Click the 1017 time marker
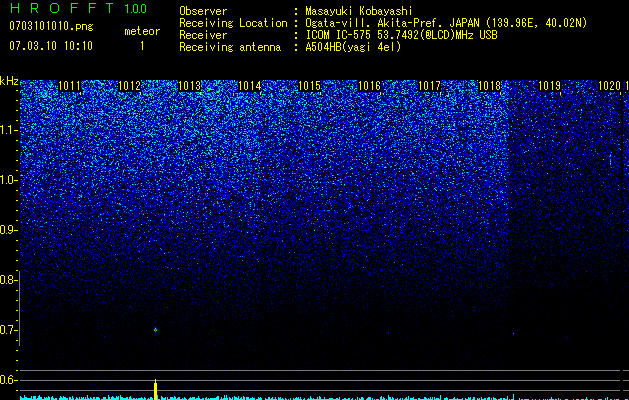This screenshot has height=400, width=629. click(430, 86)
